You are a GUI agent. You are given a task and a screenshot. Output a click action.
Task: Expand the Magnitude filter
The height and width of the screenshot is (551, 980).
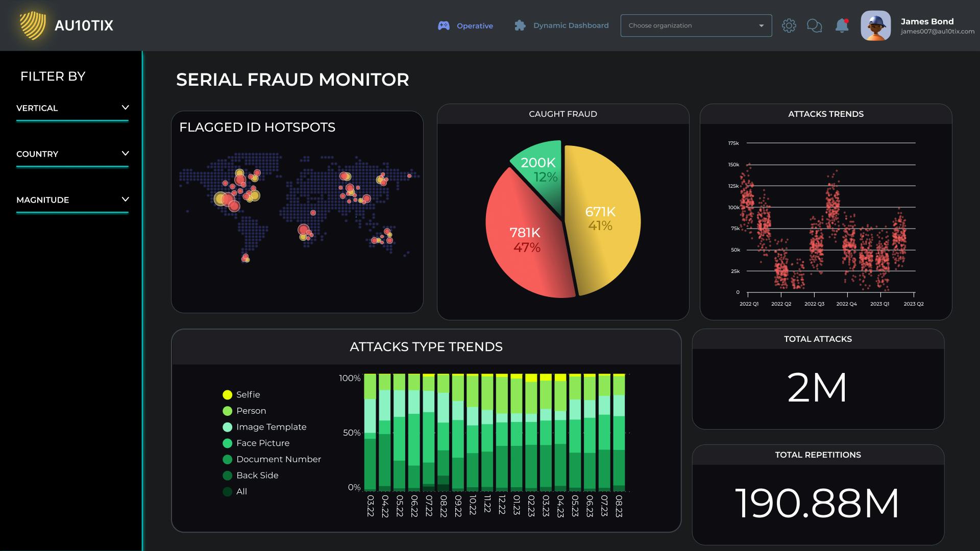click(x=125, y=199)
